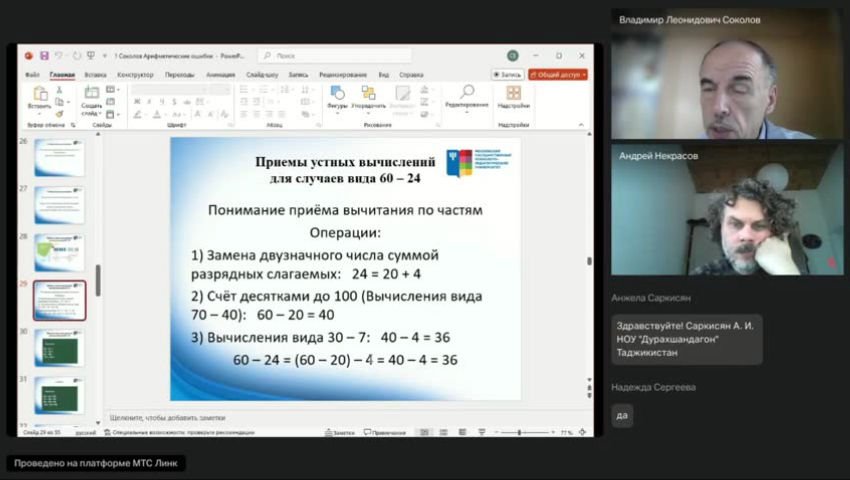850x480 pixels.
Task: Switch to Slide Sorter view
Action: pyautogui.click(x=443, y=432)
